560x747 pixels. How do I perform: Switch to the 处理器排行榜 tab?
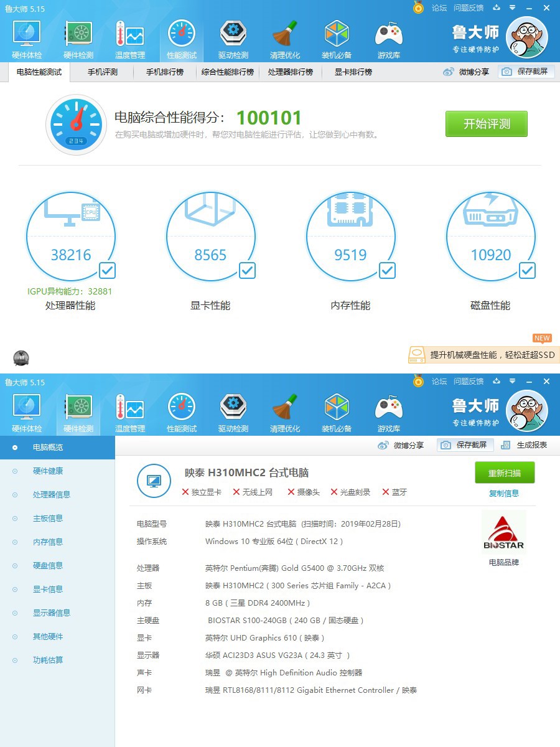[291, 72]
